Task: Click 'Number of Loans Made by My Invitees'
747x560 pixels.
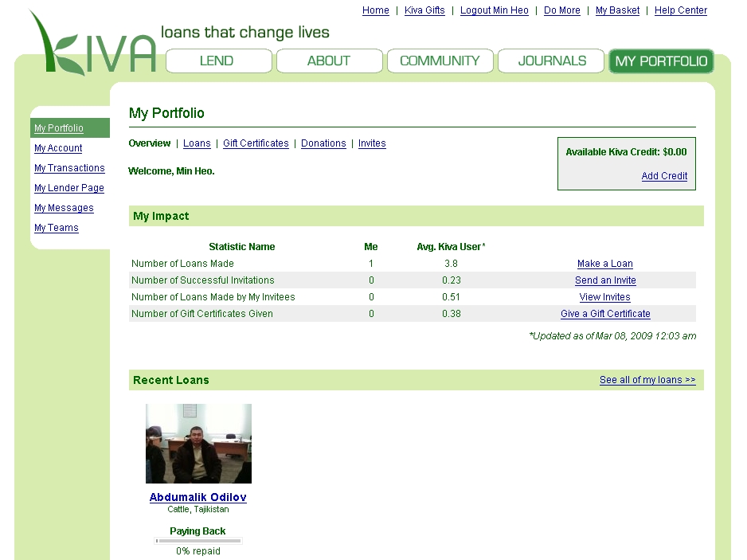Action: point(213,297)
